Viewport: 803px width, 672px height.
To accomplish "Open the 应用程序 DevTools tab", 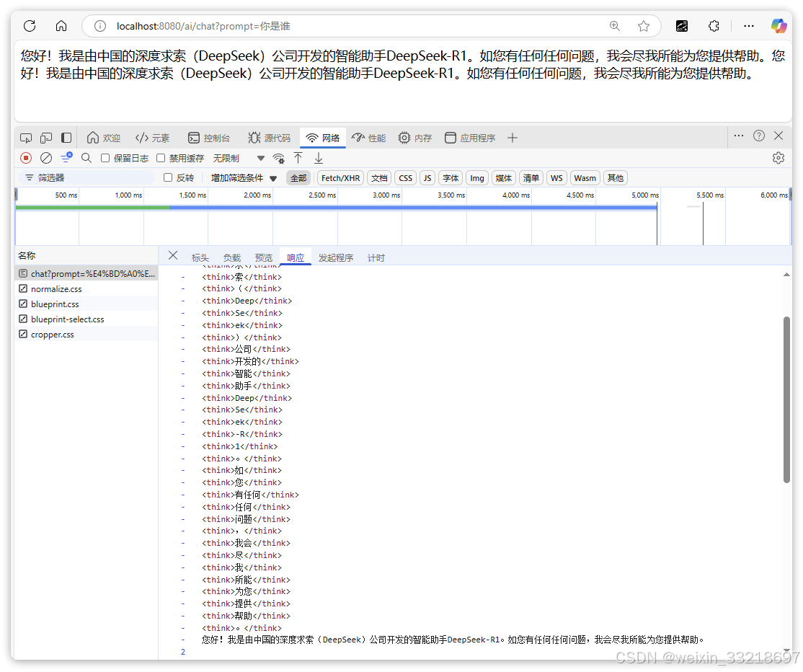I will (470, 138).
